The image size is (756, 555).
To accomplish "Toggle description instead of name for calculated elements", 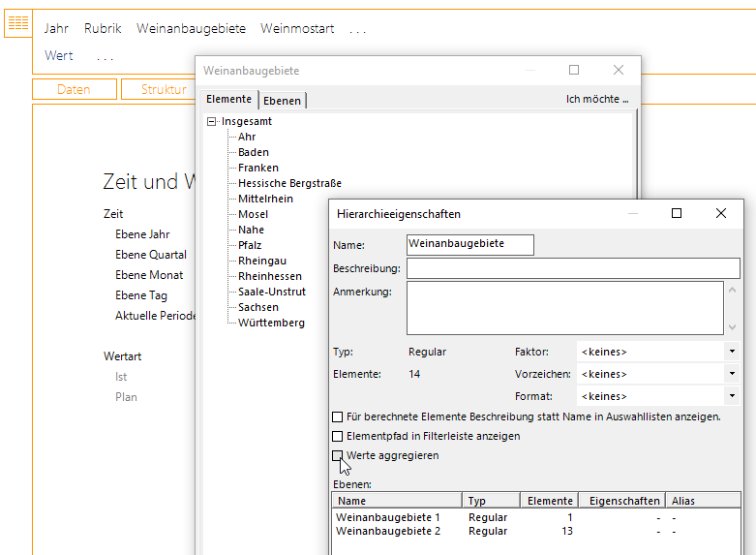I will tap(338, 416).
